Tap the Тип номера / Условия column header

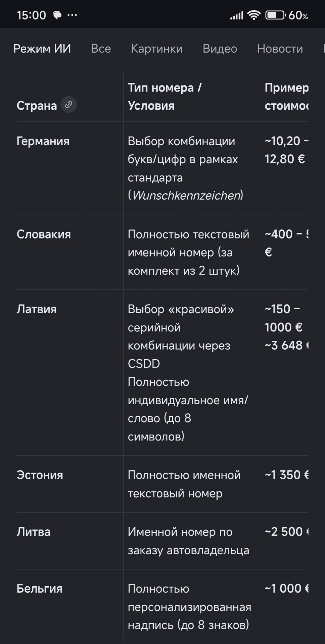pos(165,97)
